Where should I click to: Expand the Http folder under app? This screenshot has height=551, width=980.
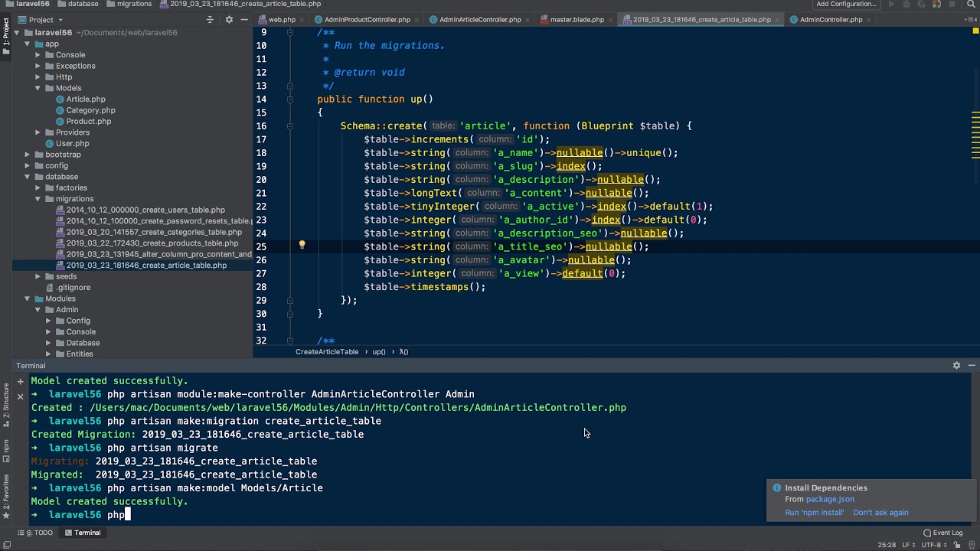(x=38, y=77)
